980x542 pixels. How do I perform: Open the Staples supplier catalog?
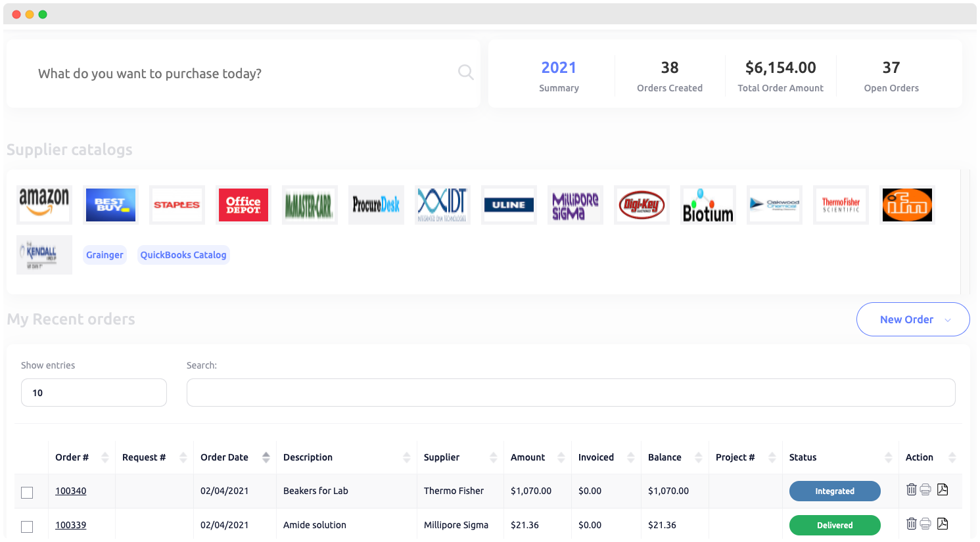[x=177, y=205]
